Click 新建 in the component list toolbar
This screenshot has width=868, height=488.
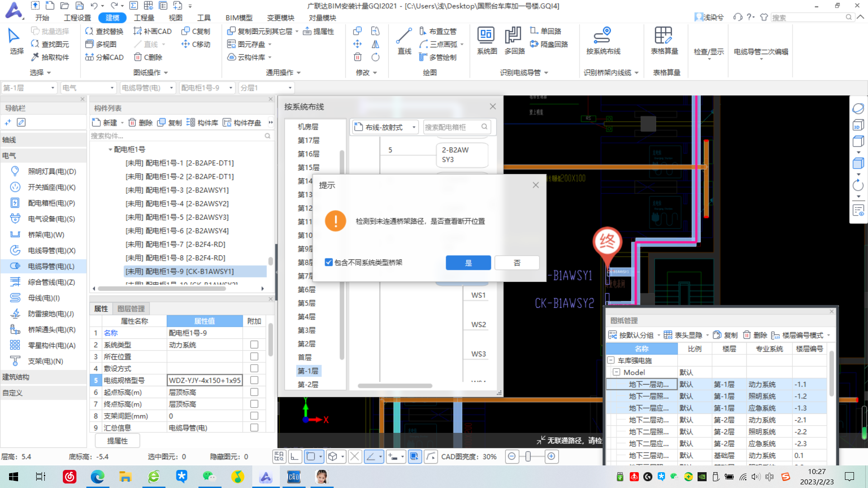pos(105,122)
